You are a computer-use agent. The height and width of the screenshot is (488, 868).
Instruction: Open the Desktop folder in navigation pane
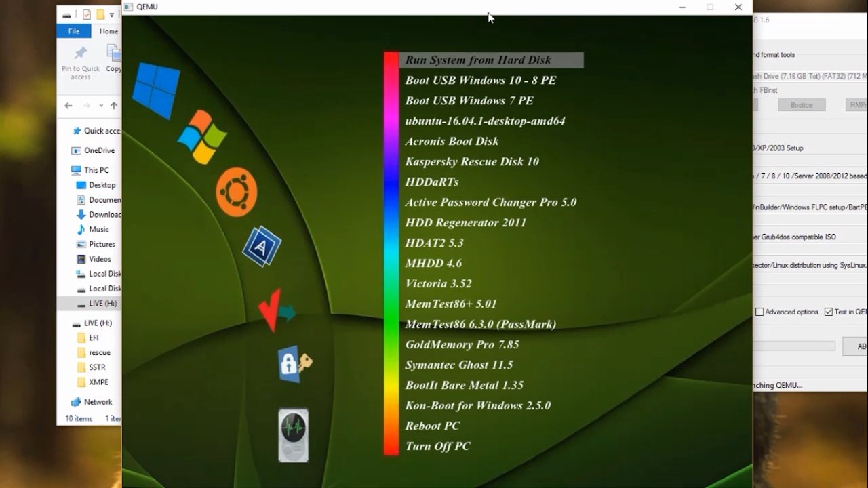[x=96, y=185]
